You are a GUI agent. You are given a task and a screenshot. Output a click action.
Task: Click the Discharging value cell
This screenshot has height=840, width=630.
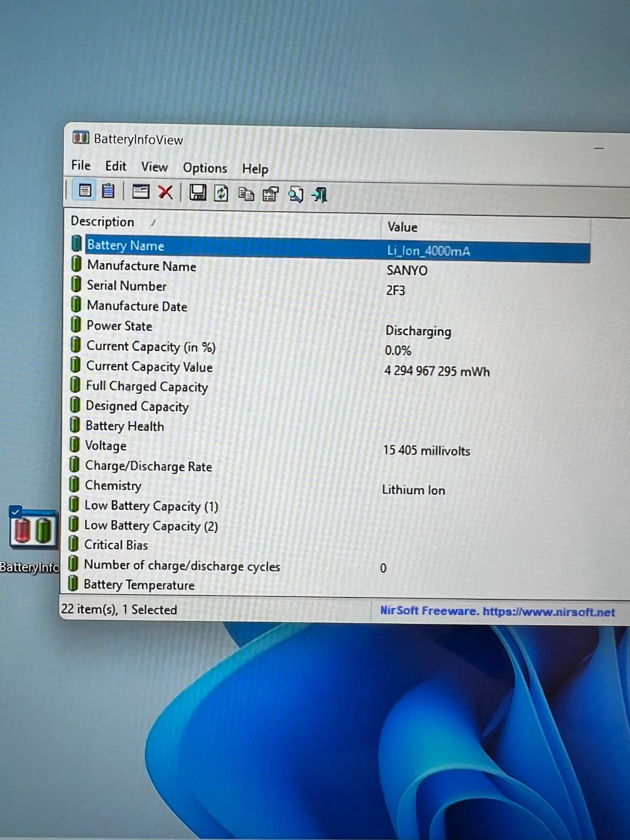pyautogui.click(x=418, y=331)
